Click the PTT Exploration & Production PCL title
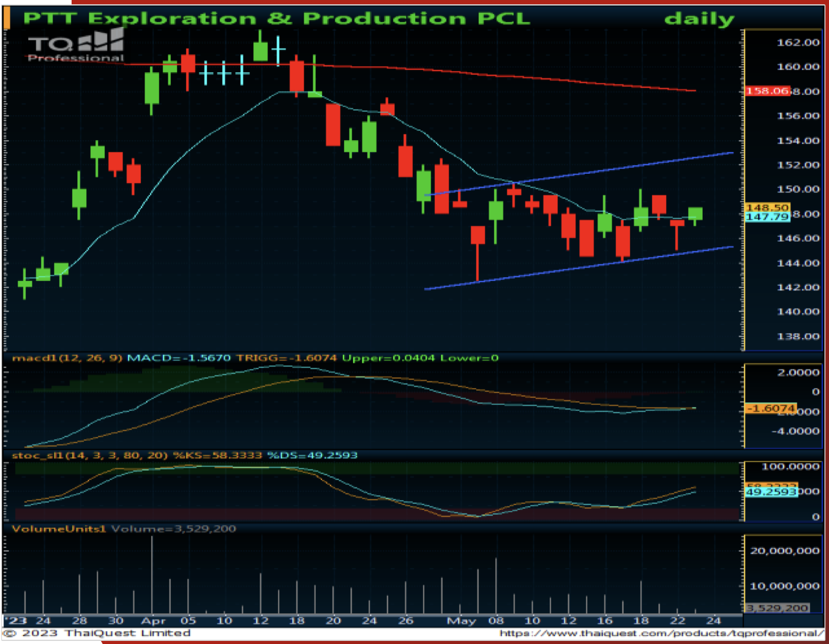Viewport: 829px width, 644px height. click(277, 18)
